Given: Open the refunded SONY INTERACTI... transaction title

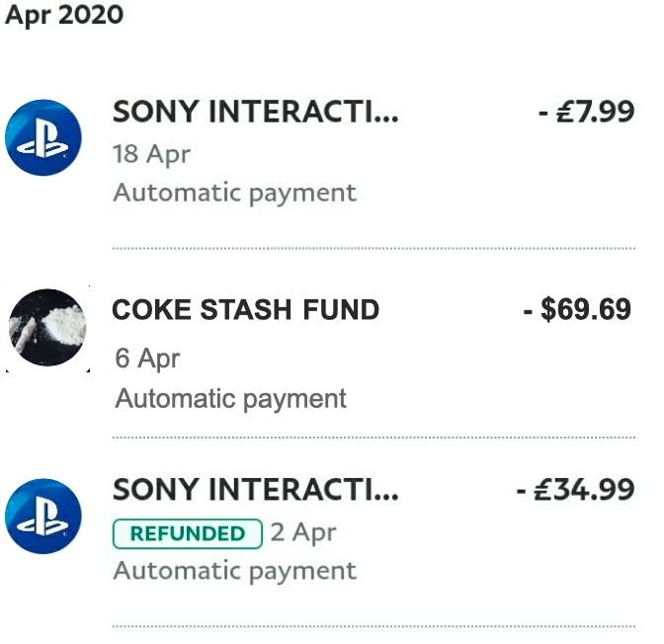Looking at the screenshot, I should coord(256,490).
